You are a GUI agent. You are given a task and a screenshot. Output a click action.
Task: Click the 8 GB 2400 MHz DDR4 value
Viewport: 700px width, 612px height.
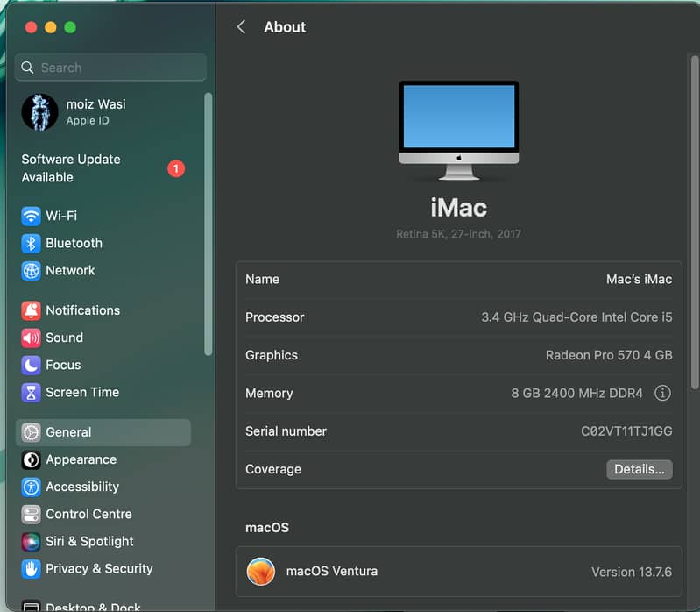tap(576, 393)
